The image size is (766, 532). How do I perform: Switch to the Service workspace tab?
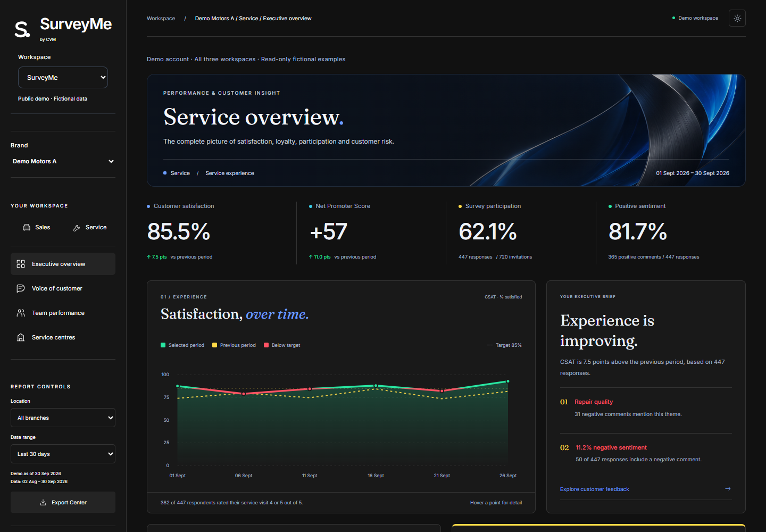pos(90,227)
